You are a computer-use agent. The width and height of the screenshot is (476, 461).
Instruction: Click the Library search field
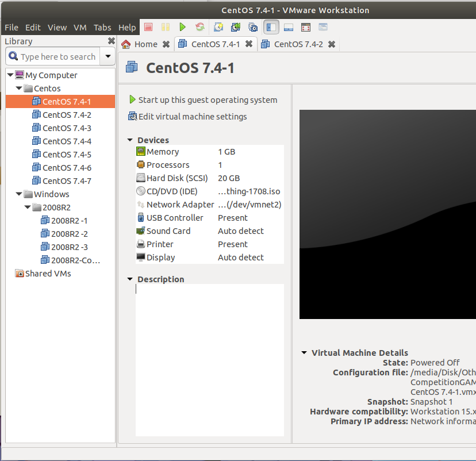[x=53, y=56]
